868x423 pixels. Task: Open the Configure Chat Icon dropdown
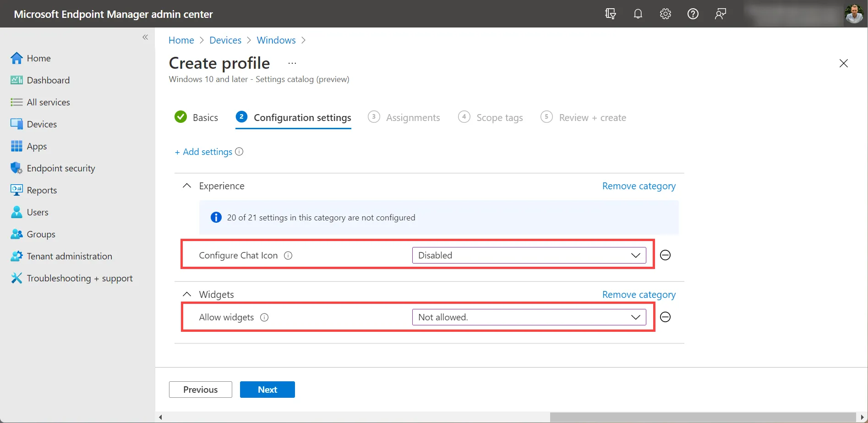tap(529, 255)
